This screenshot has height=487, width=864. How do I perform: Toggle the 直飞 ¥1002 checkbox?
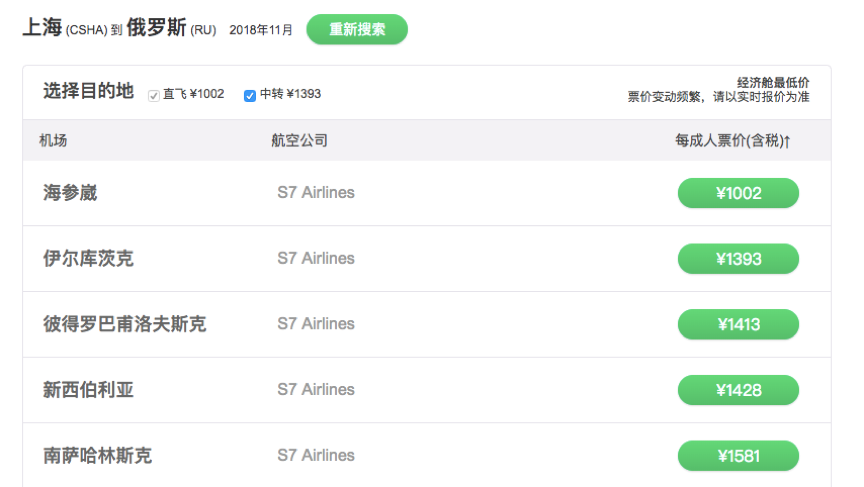[x=154, y=96]
